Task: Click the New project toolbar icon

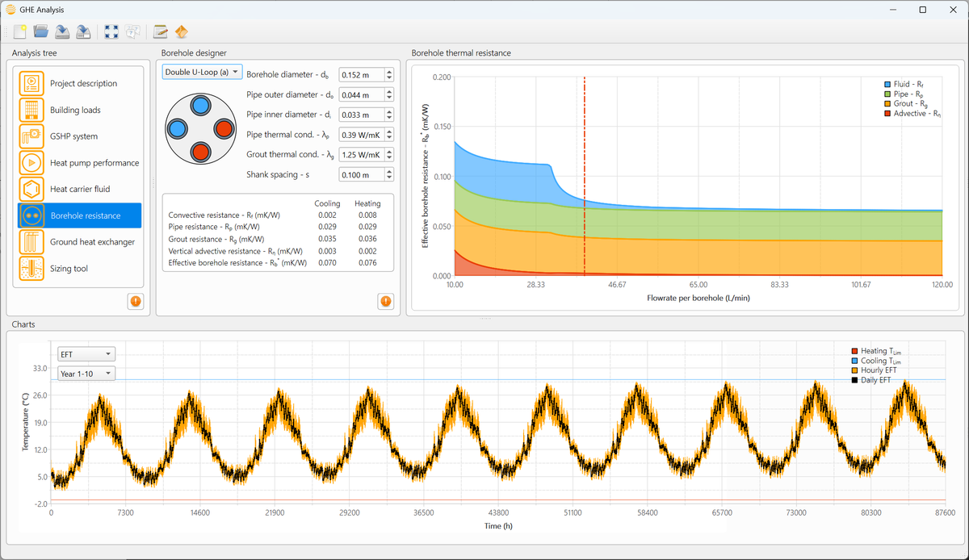Action: point(20,32)
